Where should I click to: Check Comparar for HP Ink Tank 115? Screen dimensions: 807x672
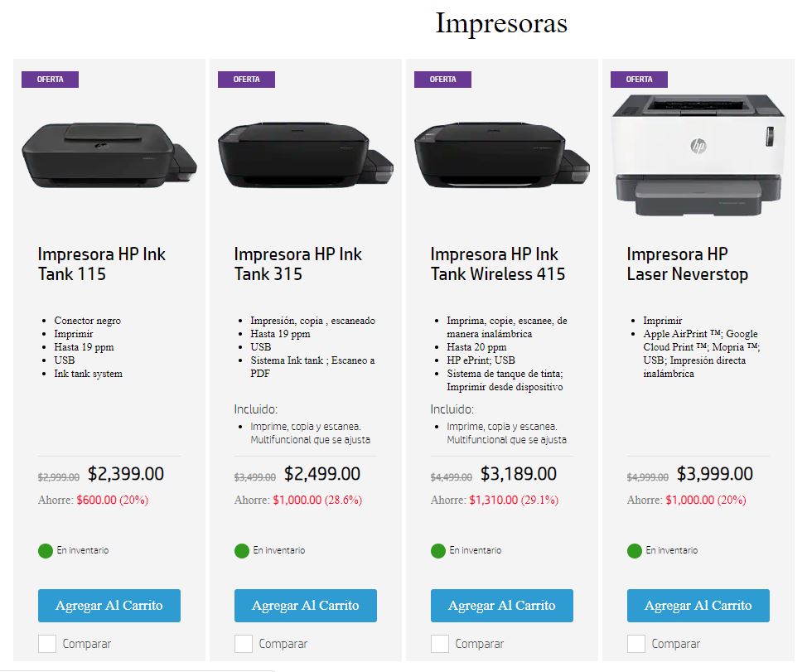tap(47, 644)
